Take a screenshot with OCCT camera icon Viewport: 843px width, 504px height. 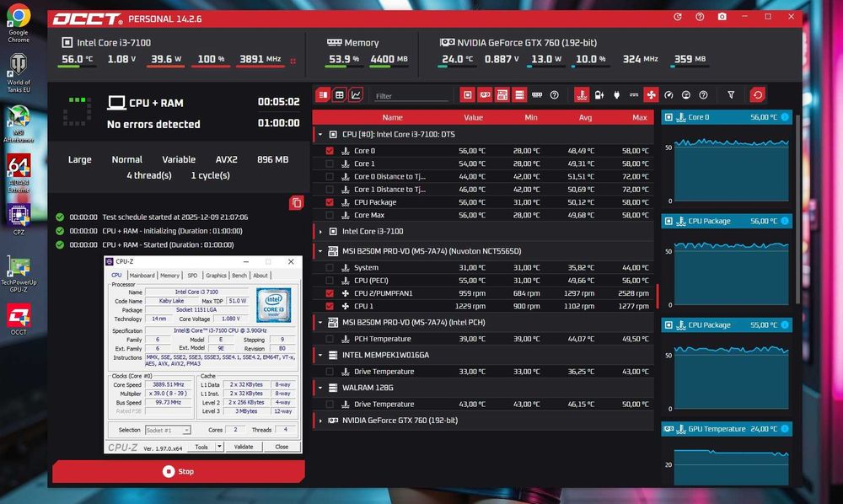[722, 17]
